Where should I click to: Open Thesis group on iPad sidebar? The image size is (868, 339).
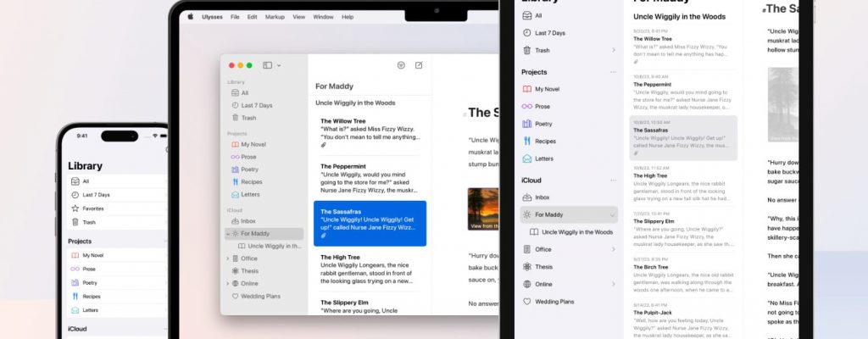543,267
